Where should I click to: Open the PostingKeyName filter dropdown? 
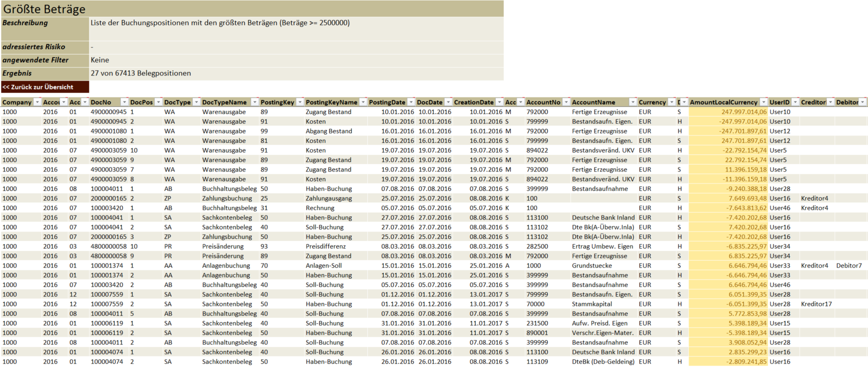pos(363,102)
